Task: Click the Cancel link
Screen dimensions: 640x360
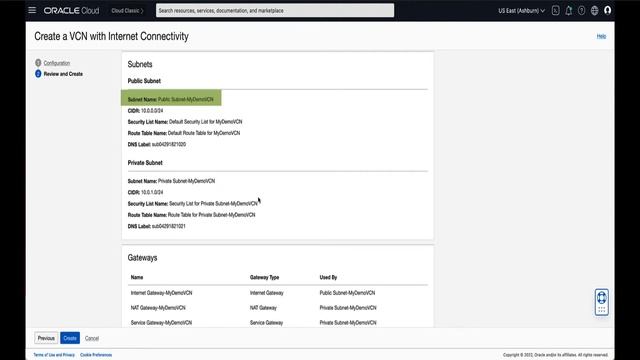Action: pos(92,338)
